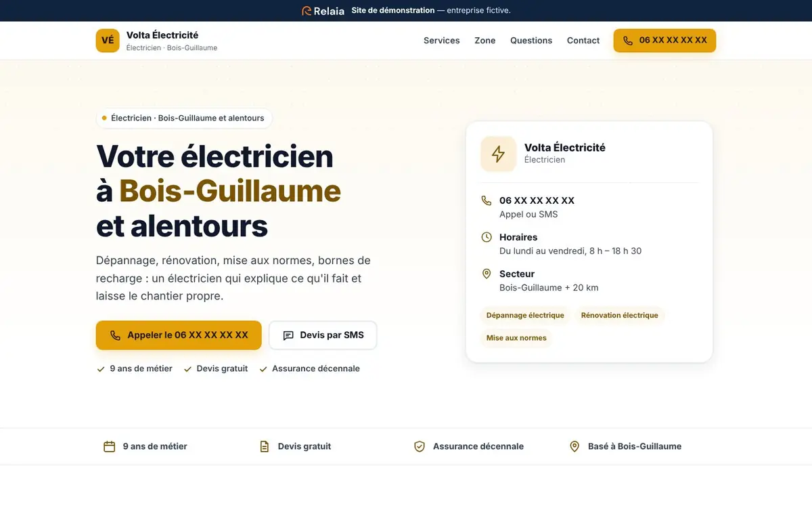Click the clock icon next to Horaires
Screen dimensions: 812x508
tap(487, 237)
